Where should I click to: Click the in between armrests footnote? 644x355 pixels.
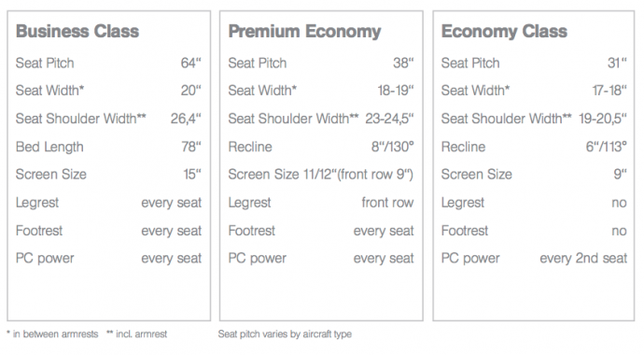[x=52, y=334]
